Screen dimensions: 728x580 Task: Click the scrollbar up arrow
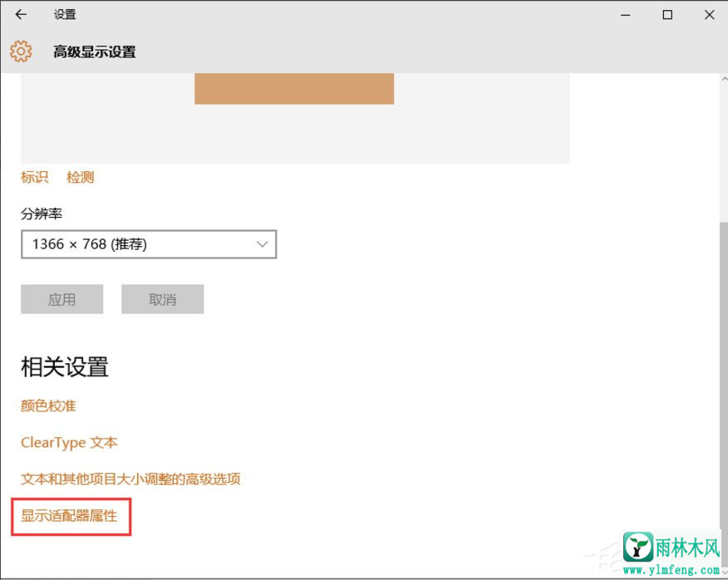pyautogui.click(x=725, y=80)
